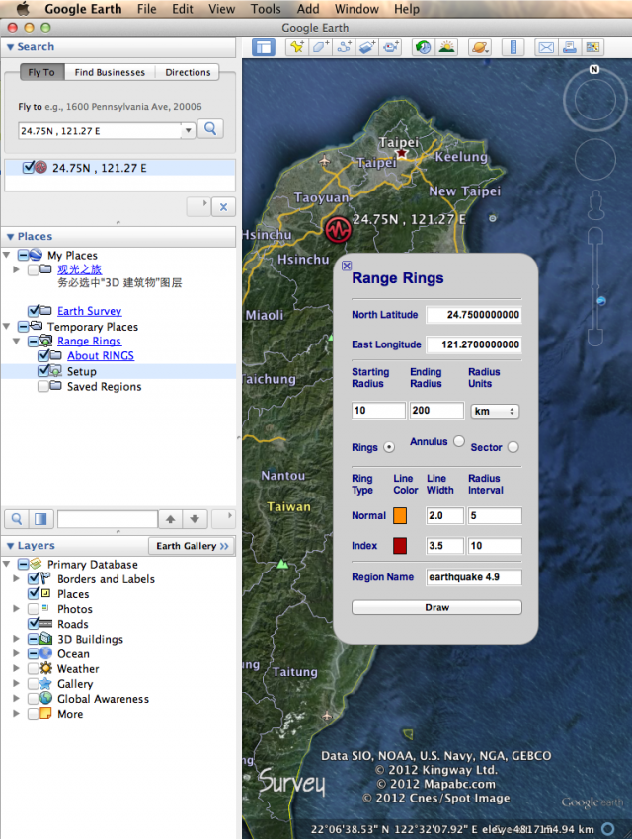The height and width of the screenshot is (840, 632).
Task: Collapse the Places panel triangle
Action: coord(10,237)
